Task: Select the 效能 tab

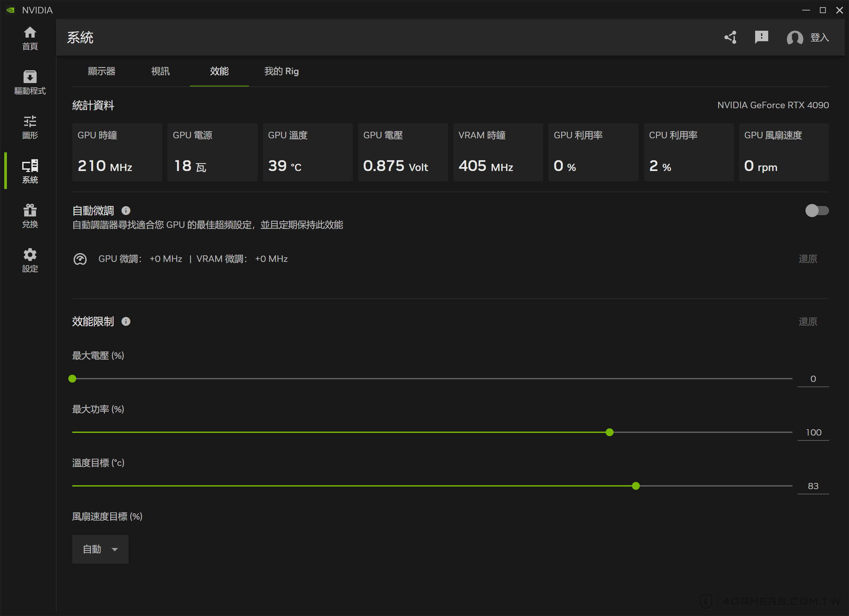Action: point(219,71)
